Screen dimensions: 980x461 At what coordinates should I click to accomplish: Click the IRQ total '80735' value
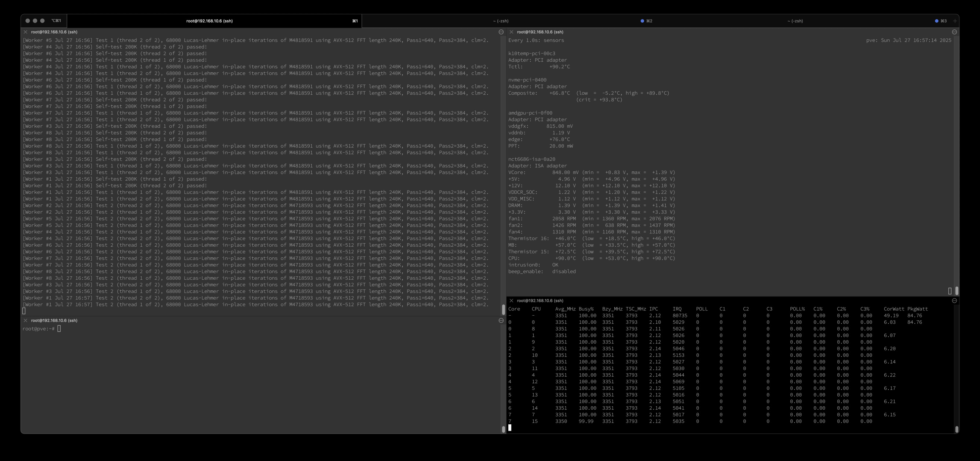(x=680, y=316)
